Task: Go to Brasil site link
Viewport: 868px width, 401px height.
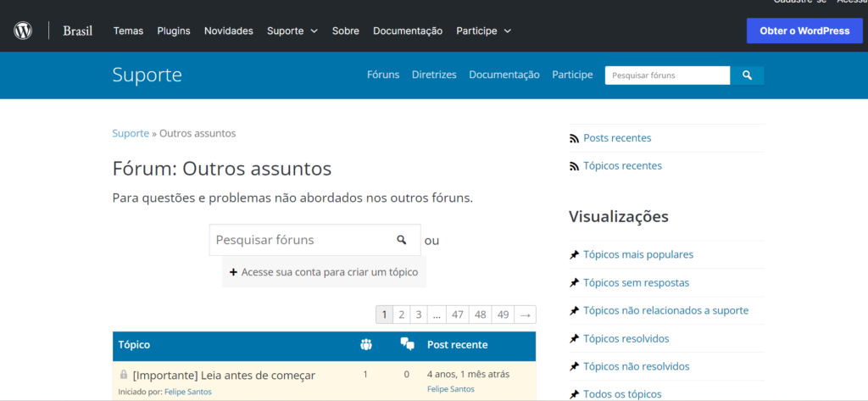Action: click(x=77, y=31)
